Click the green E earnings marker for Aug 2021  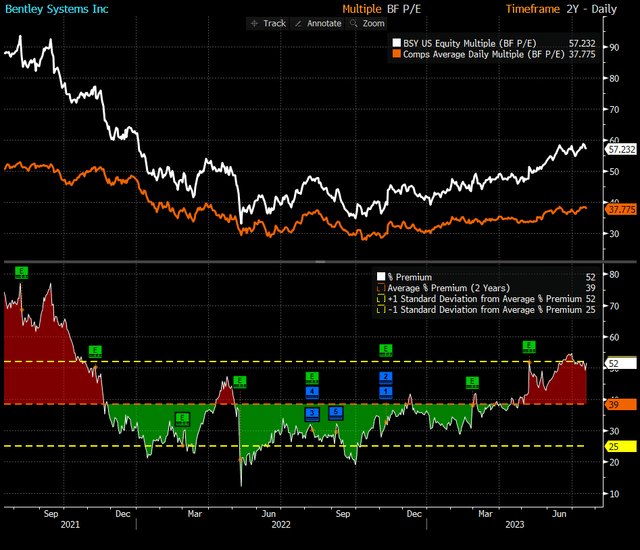tap(21, 272)
